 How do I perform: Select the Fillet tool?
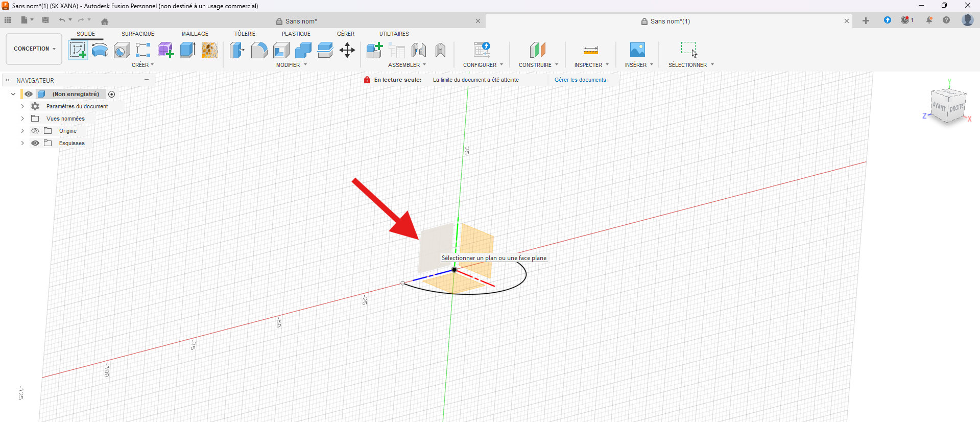click(259, 50)
